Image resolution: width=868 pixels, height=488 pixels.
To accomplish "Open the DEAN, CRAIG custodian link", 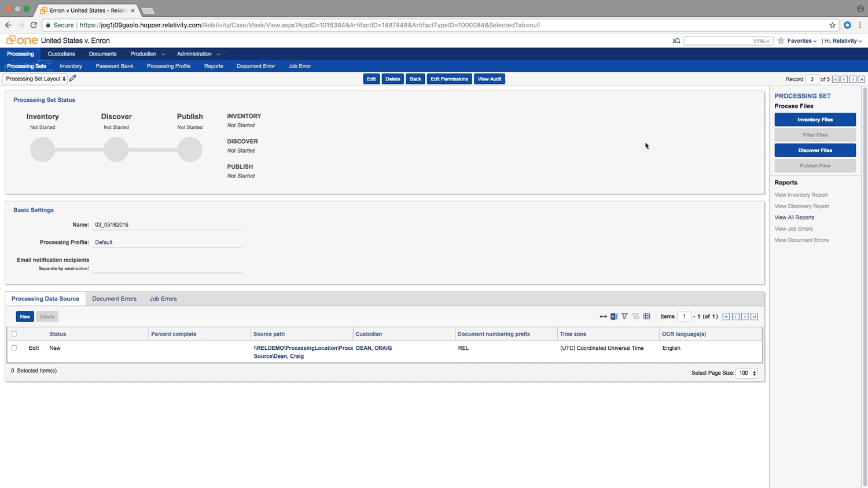I will pyautogui.click(x=374, y=348).
